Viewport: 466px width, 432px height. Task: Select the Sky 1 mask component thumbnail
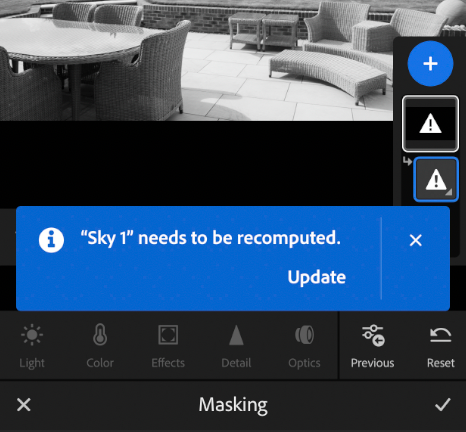click(436, 179)
